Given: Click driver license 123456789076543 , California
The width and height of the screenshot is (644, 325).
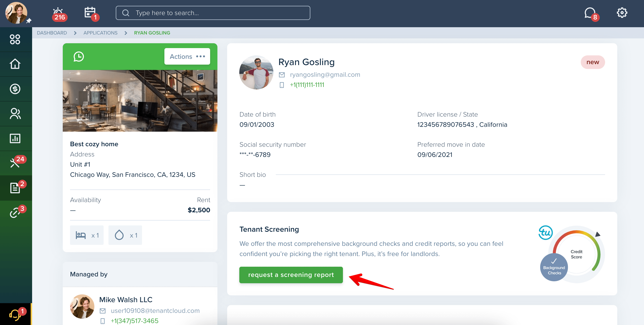Looking at the screenshot, I should pyautogui.click(x=462, y=125).
